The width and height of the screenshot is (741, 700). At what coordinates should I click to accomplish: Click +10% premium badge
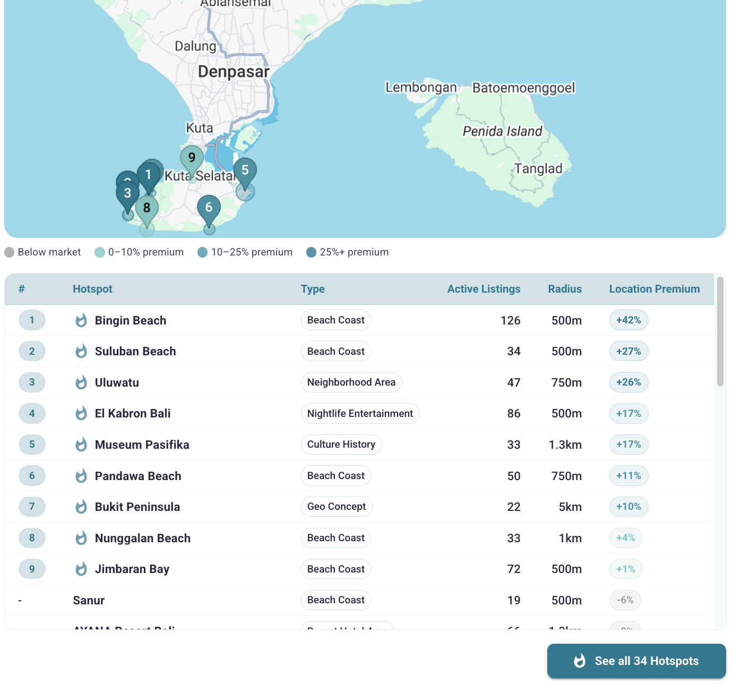point(628,507)
